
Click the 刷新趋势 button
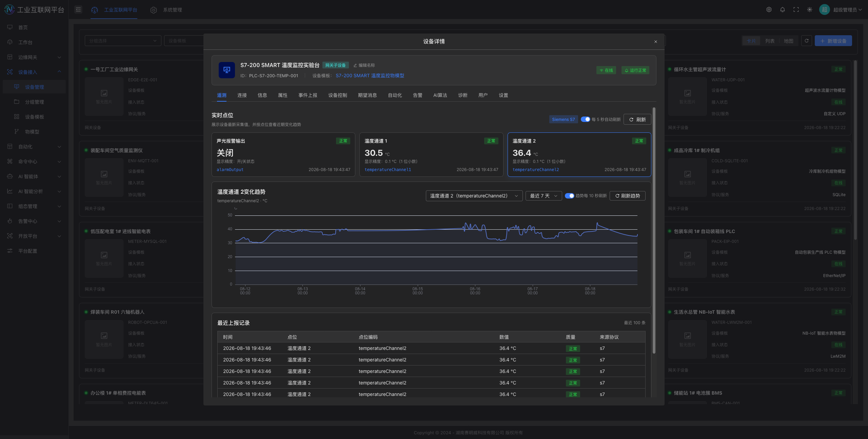point(628,196)
